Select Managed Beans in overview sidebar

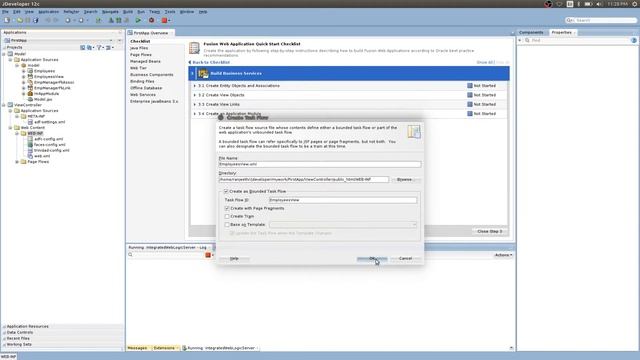point(145,61)
